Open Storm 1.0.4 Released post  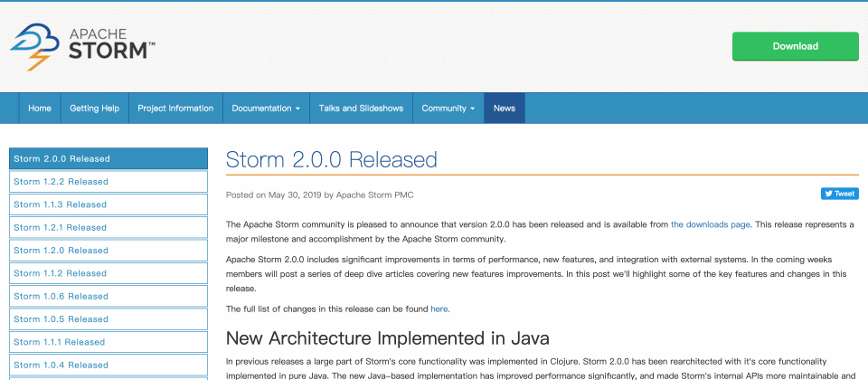point(108,365)
